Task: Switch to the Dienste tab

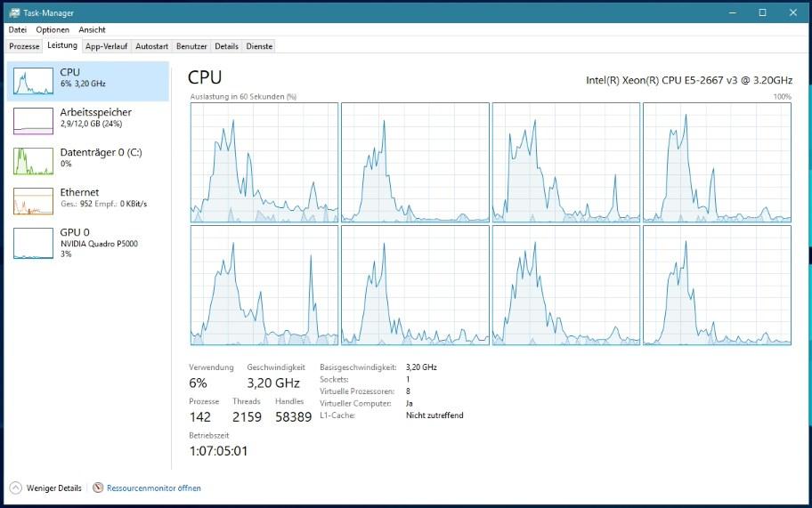Action: pyautogui.click(x=259, y=46)
